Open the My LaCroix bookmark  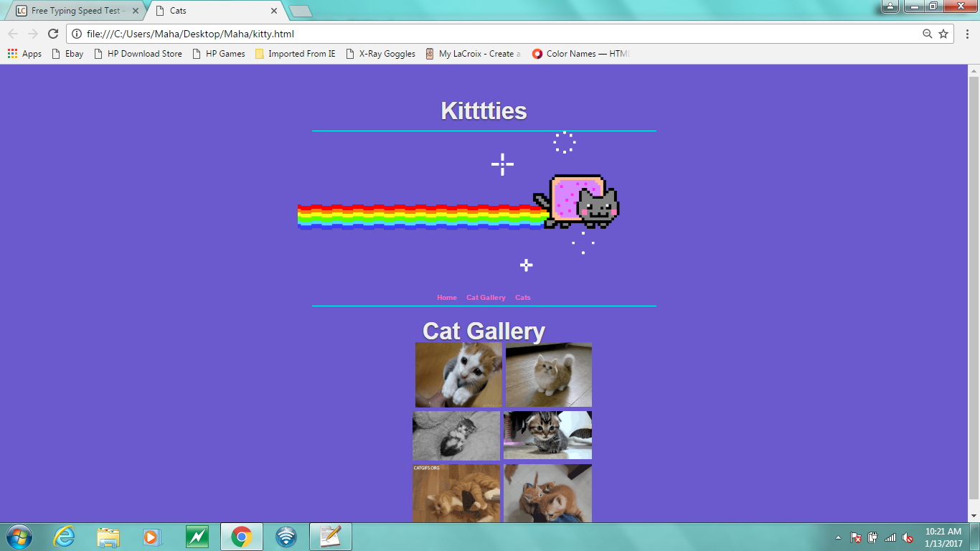[x=473, y=54]
